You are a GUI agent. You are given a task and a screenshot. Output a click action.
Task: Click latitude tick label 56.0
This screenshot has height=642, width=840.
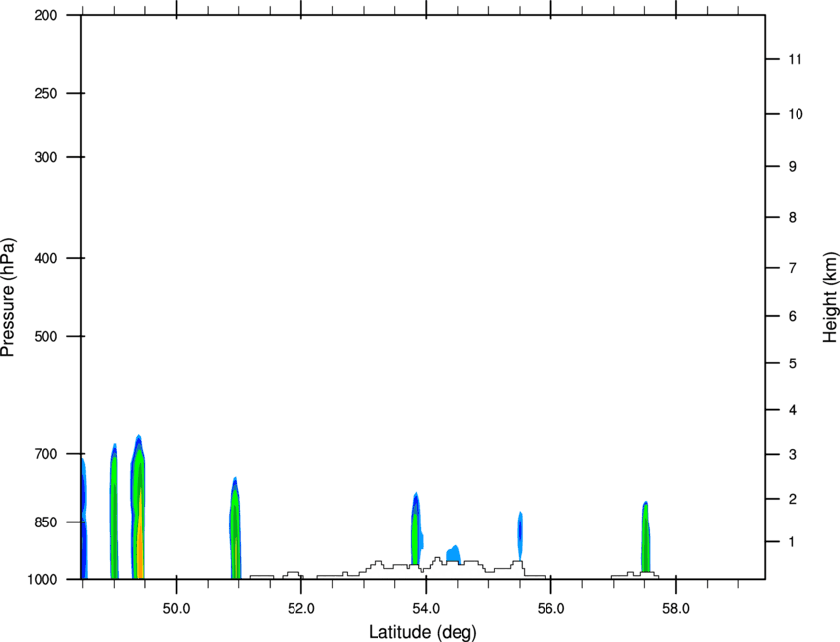point(551,609)
